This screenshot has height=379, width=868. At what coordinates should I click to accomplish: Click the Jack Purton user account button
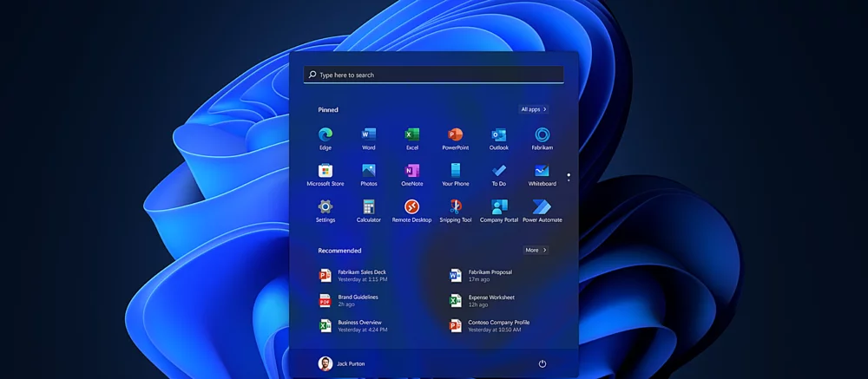point(342,363)
